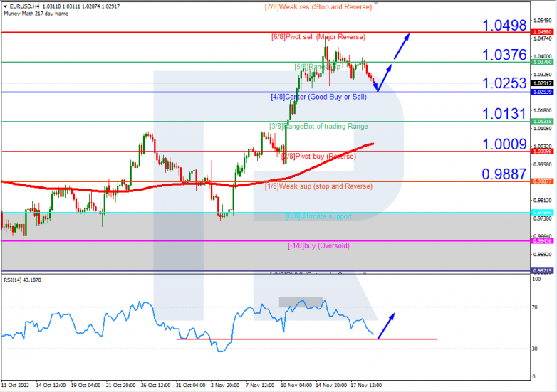The image size is (557, 392).
Task: Click the green 1.01318 price axis tag
Action: coord(542,122)
